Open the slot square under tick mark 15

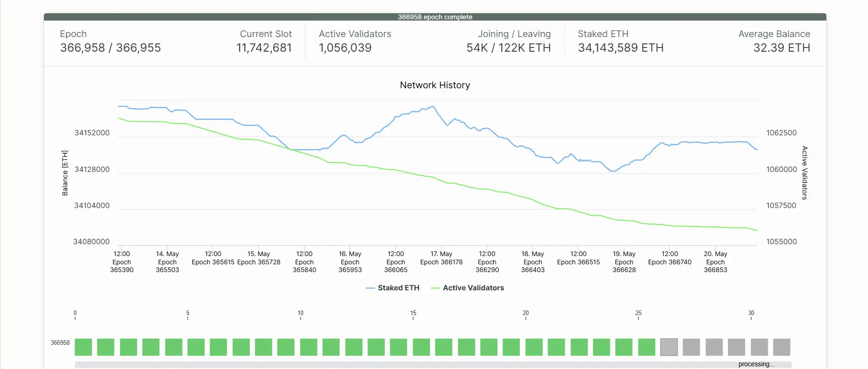[421, 347]
